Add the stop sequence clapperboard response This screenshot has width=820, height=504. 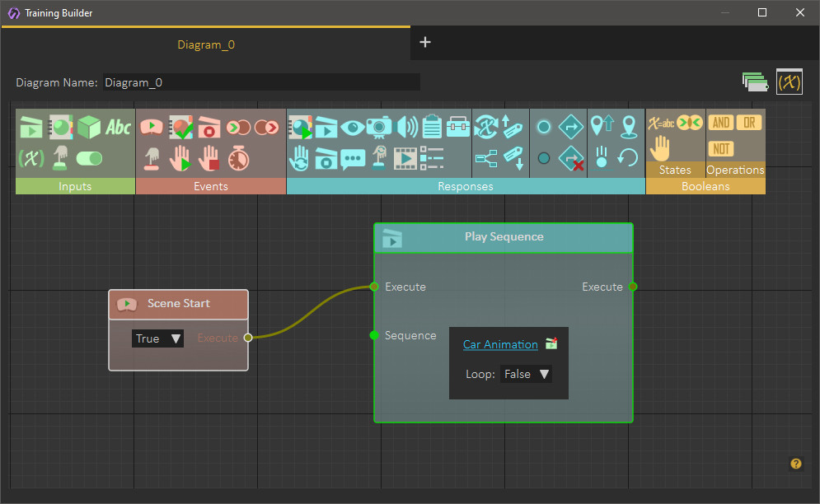coord(326,158)
